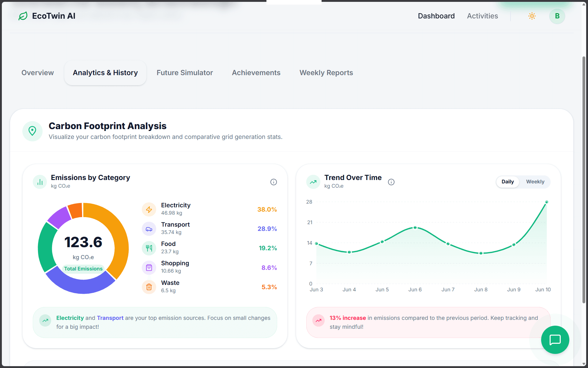The height and width of the screenshot is (368, 588).
Task: Switch trend view to Weekly
Action: coord(535,182)
